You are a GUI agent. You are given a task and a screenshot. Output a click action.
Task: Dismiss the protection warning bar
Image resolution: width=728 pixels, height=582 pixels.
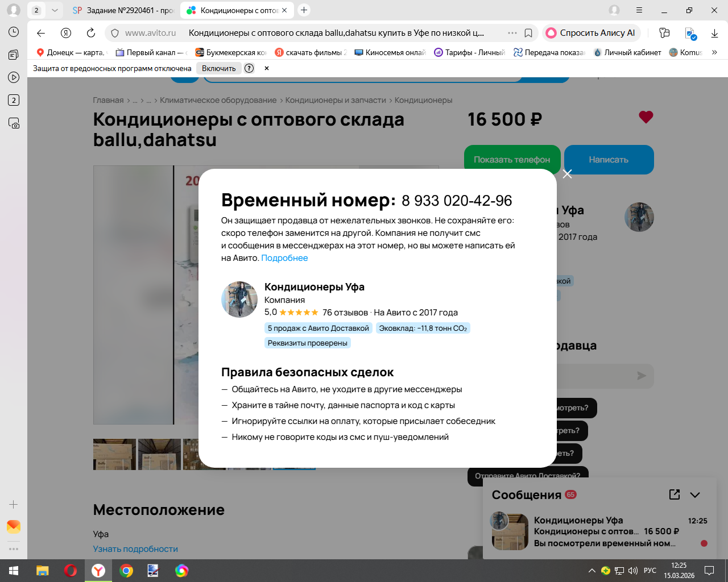(266, 68)
